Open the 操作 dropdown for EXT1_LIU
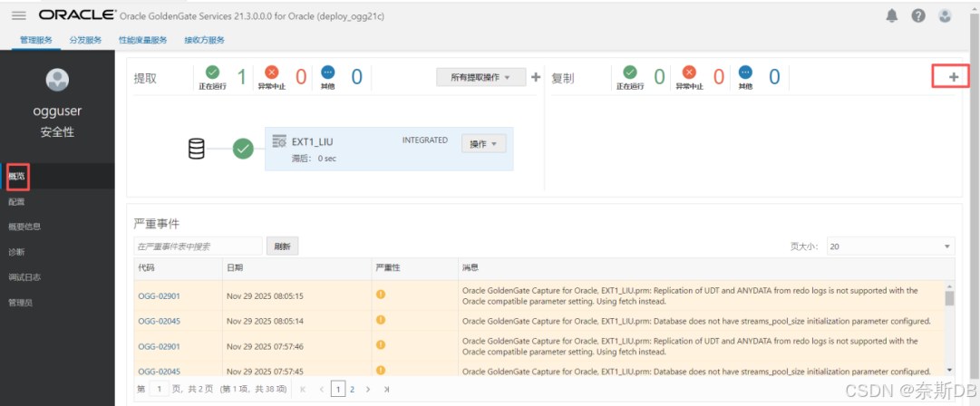This screenshot has width=980, height=406. pyautogui.click(x=484, y=144)
